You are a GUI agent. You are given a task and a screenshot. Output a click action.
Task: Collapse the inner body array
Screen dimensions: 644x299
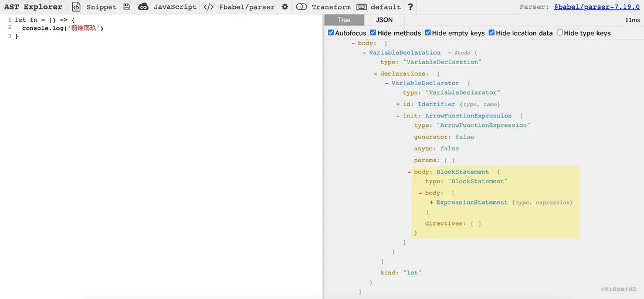pyautogui.click(x=420, y=193)
